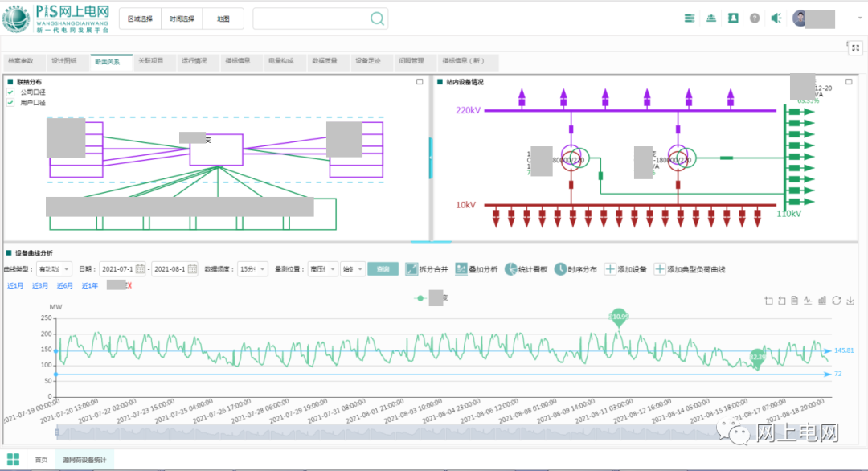Click the red X remove-device icon

pos(129,285)
